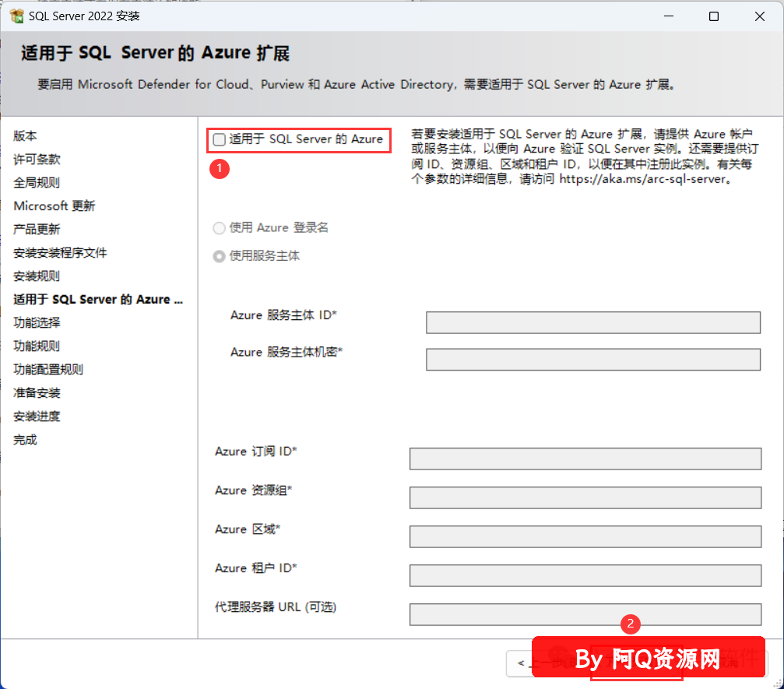Image resolution: width=784 pixels, height=689 pixels.
Task: Click the Microsoft 更新 step in the sidebar
Action: (x=54, y=206)
